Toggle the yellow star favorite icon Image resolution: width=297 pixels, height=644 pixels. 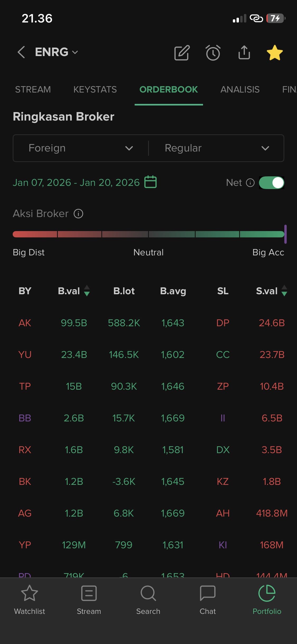click(275, 53)
